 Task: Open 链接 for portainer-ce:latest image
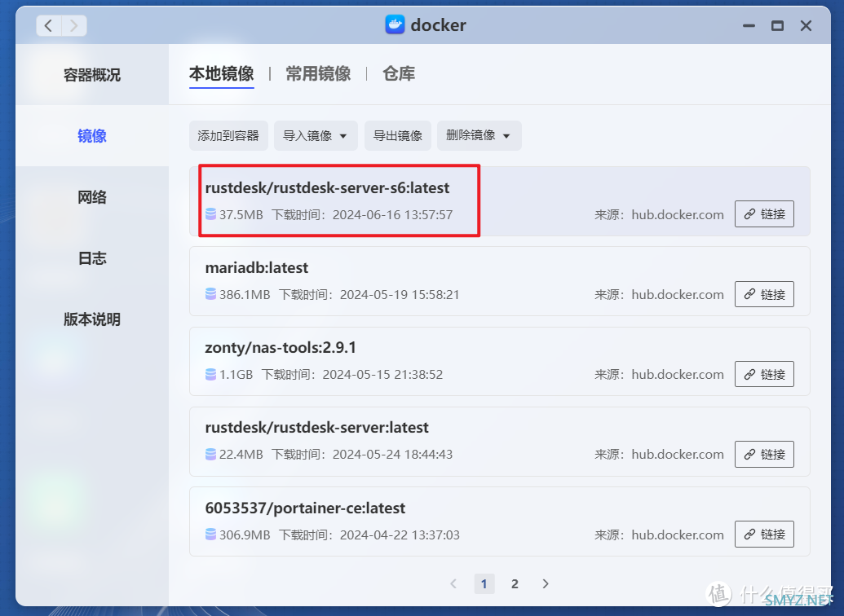(764, 535)
